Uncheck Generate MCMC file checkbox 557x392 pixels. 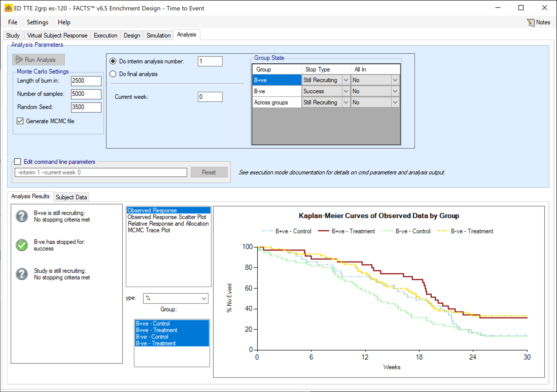[x=20, y=121]
